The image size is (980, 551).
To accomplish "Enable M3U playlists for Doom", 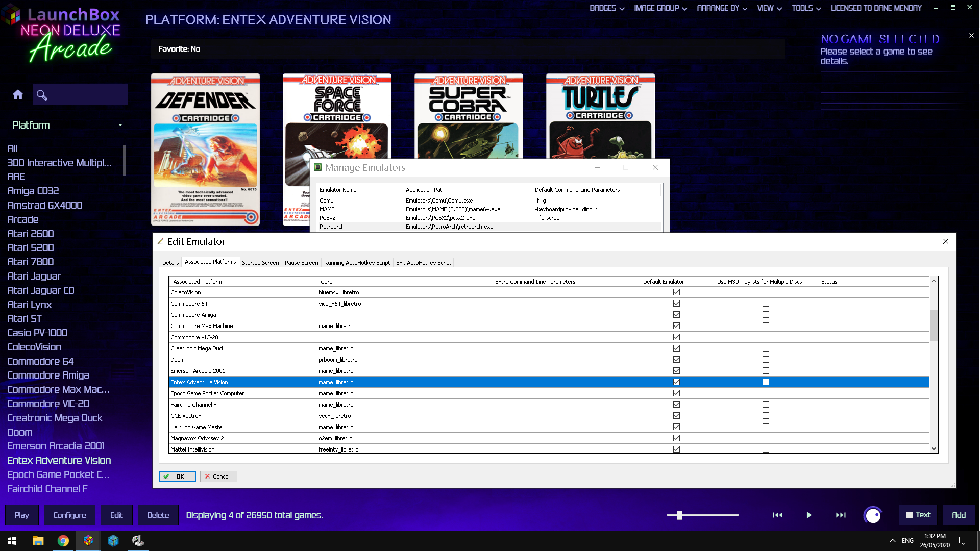I will point(766,360).
